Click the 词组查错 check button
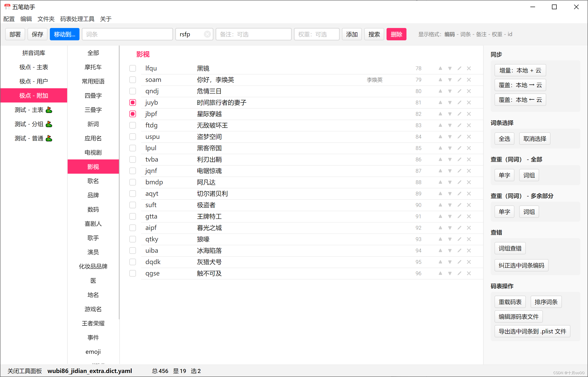This screenshot has width=588, height=377. tap(510, 248)
